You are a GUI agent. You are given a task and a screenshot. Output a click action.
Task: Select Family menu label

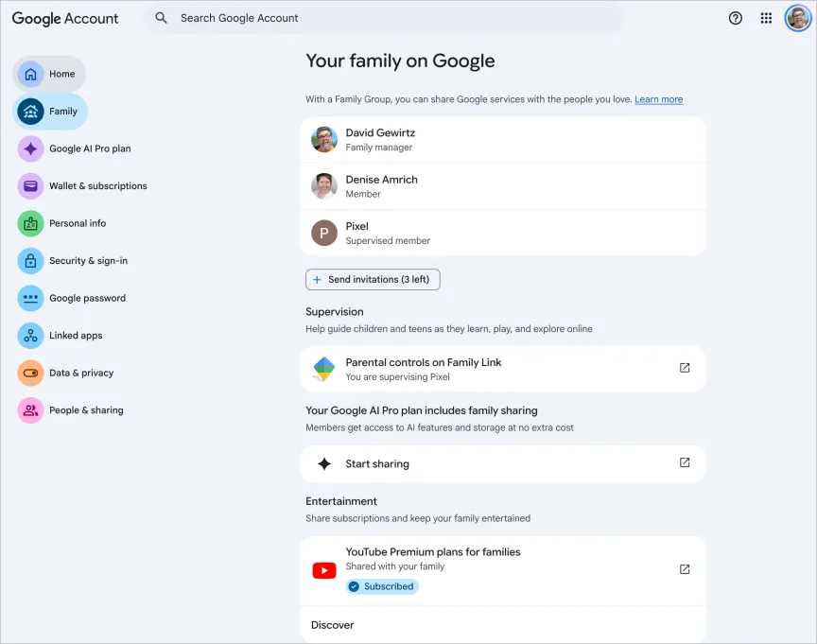point(63,112)
